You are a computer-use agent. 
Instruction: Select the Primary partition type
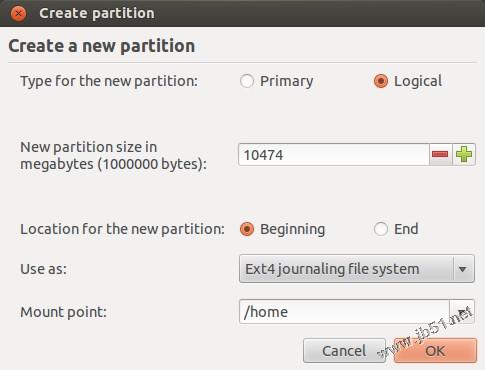247,81
